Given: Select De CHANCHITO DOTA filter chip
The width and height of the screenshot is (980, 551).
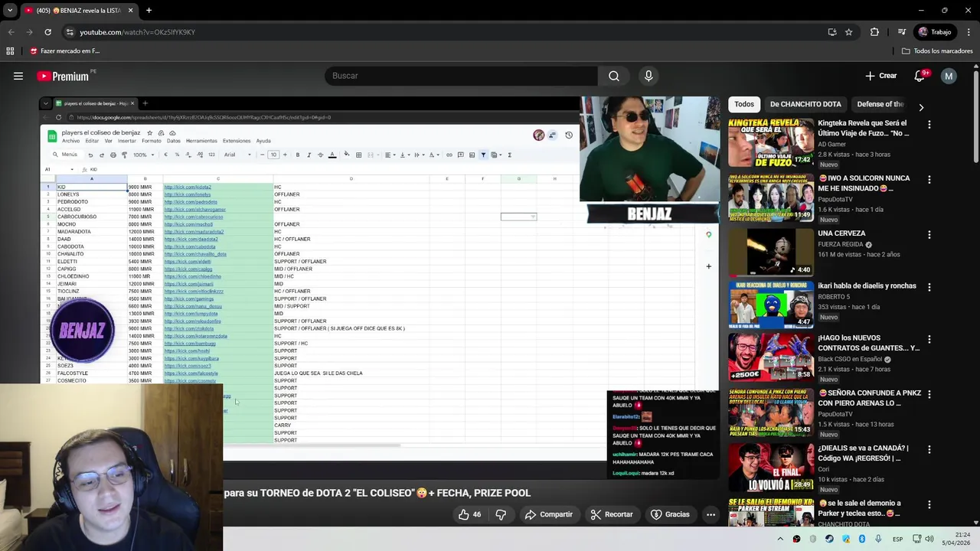Looking at the screenshot, I should click(805, 104).
